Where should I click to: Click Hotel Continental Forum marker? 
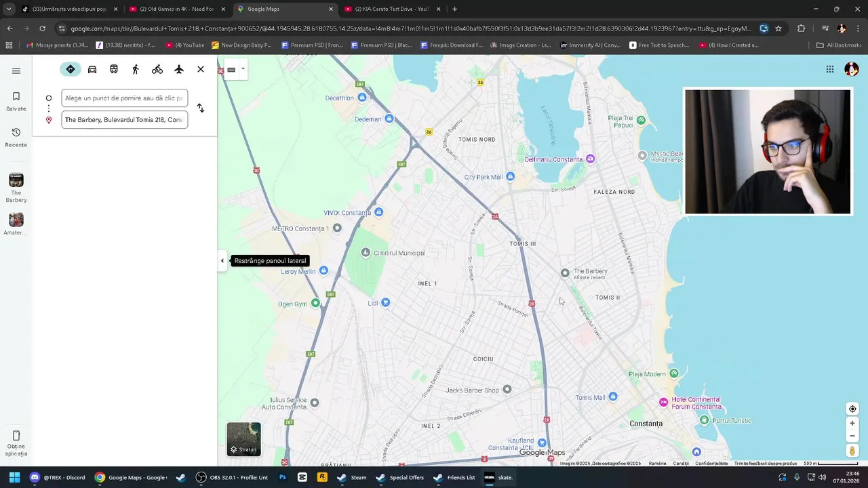(x=663, y=402)
